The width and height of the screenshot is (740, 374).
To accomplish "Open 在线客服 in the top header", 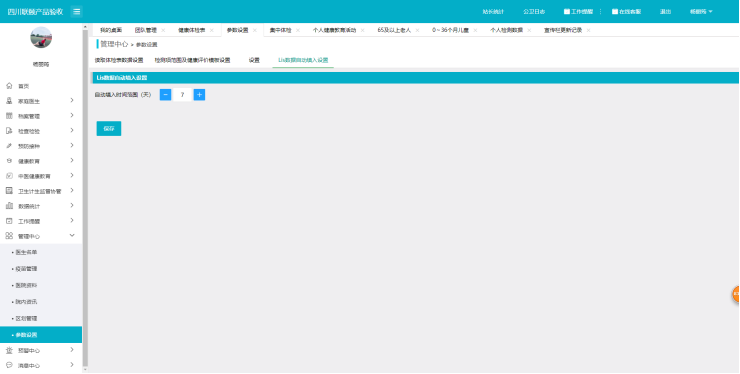I will pyautogui.click(x=626, y=11).
